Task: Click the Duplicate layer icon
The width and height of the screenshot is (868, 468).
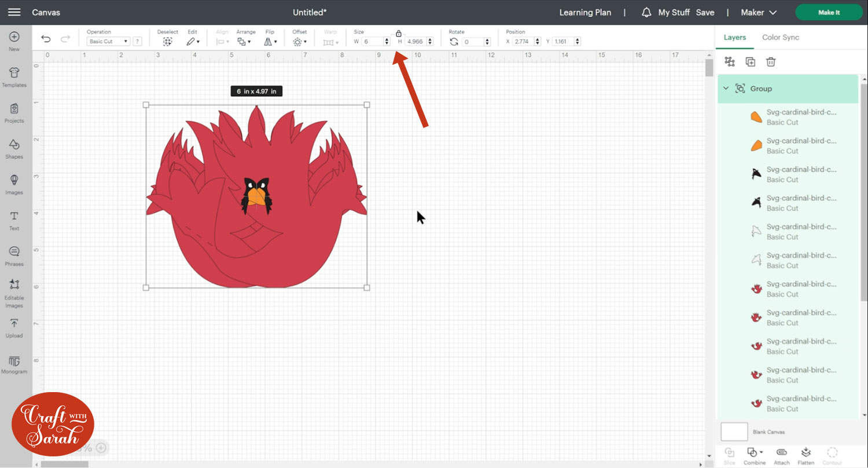Action: coord(750,62)
